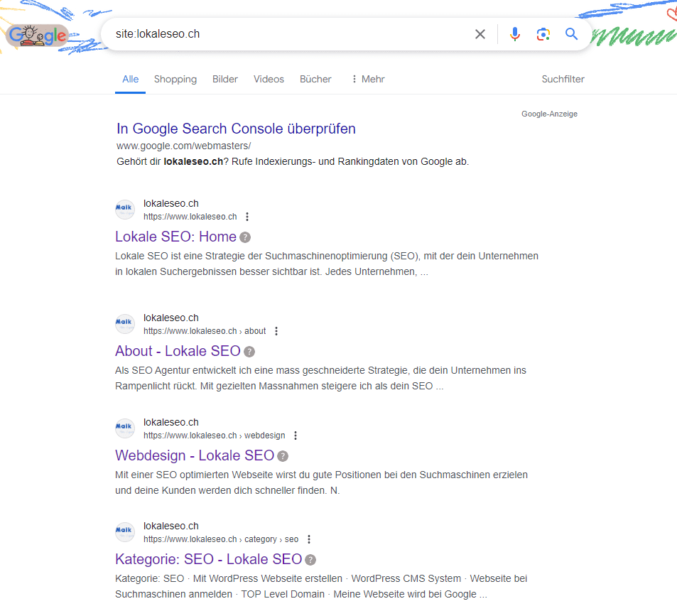Open 'In Google Search Console überprüfen' link
The width and height of the screenshot is (677, 616).
[x=236, y=129]
